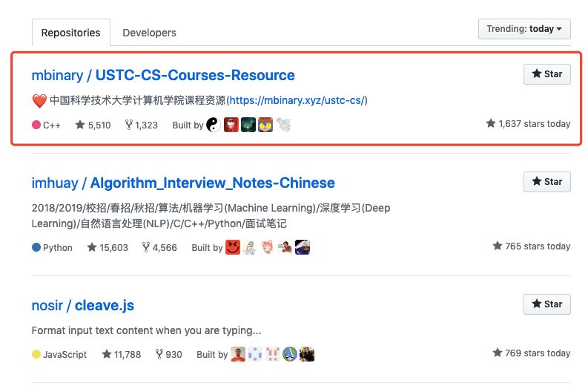Click the Algorithm_Interview_Notes description starting '2018/2019'
The height and width of the screenshot is (389, 588).
(211, 216)
